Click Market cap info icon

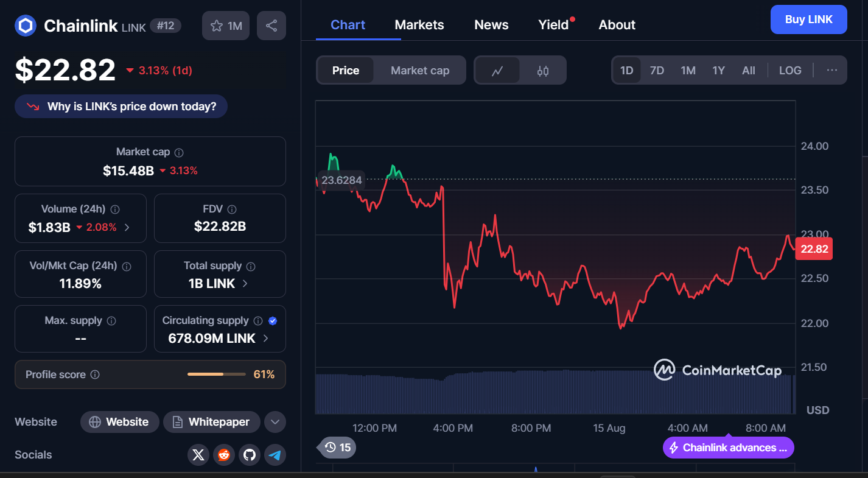coord(179,153)
